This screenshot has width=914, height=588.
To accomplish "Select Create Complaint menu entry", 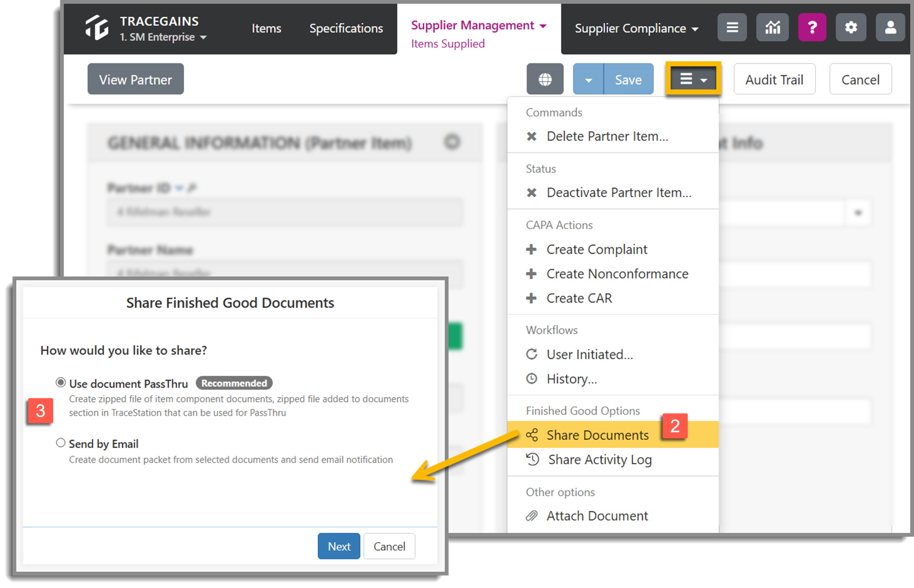I will 613,249.
